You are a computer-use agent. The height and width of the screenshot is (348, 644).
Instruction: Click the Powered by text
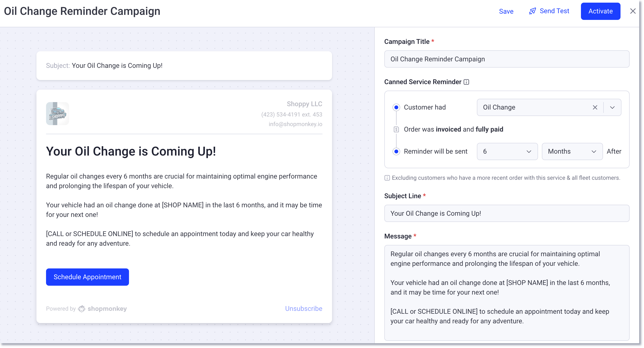click(x=61, y=309)
